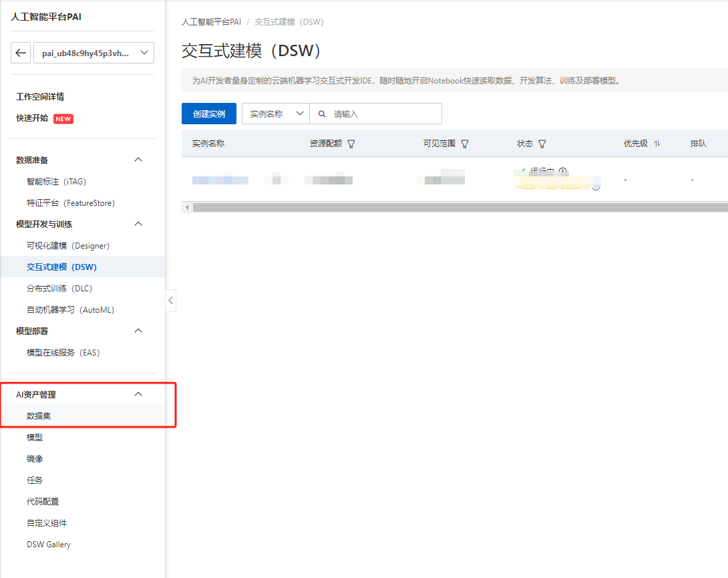Open 模型在线服务 (EAS)
Screen dimensions: 728x578
point(63,352)
